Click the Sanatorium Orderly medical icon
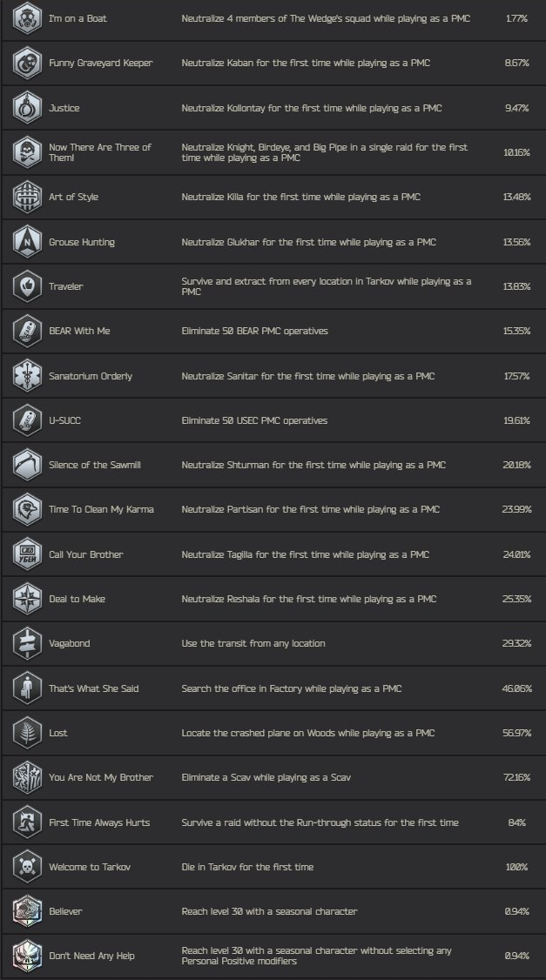This screenshot has height=980, width=546. [28, 376]
